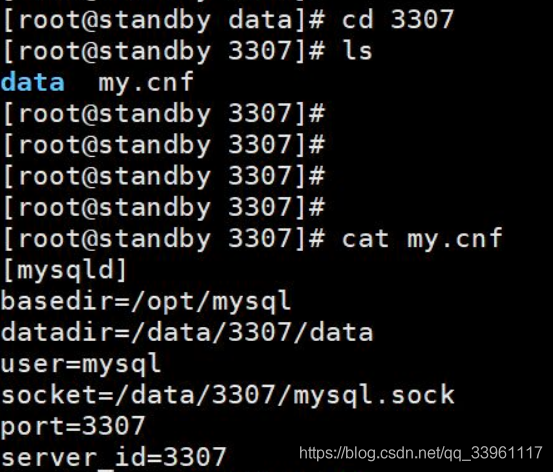Viewport: 553px width, 472px height.
Task: Open the blog.csdn.net watermark link
Action: pos(420,453)
